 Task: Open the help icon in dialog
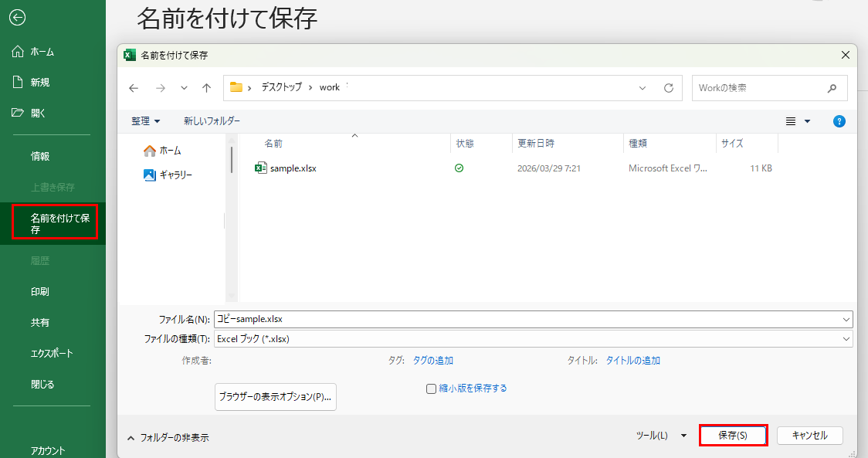click(839, 121)
